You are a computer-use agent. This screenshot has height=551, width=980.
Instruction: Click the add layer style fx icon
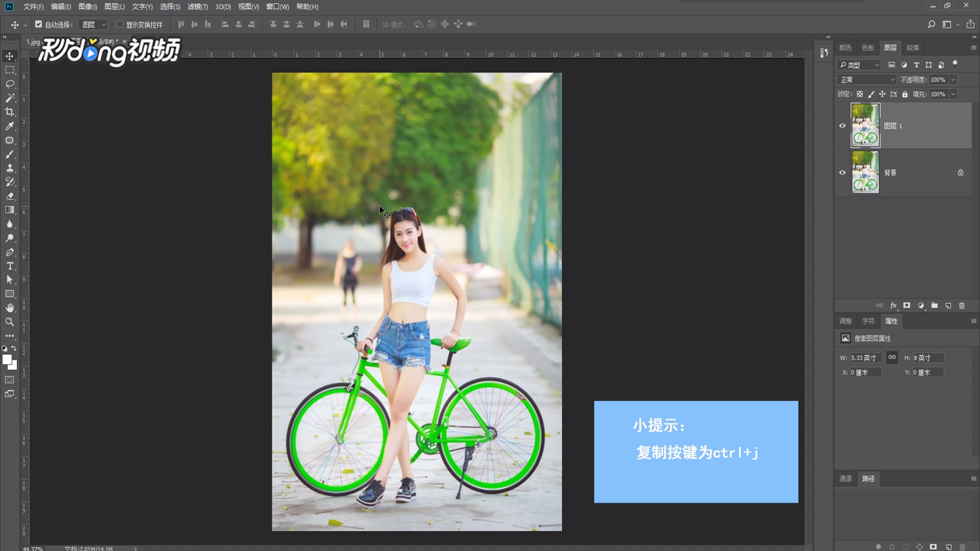tap(893, 305)
